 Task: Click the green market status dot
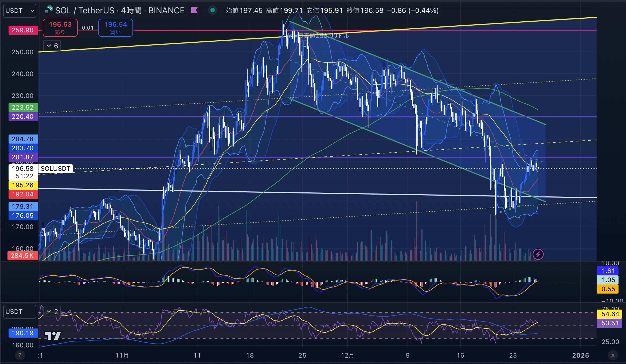(213, 10)
